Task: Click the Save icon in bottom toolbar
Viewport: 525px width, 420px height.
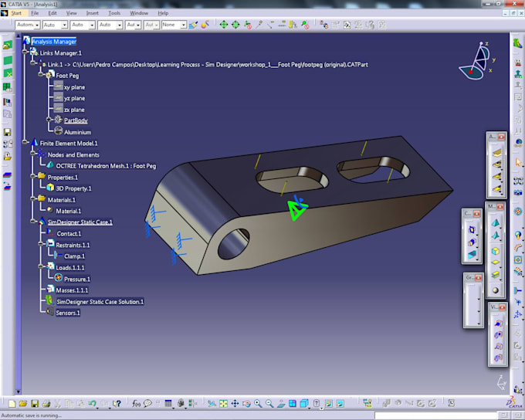Action: pos(35,403)
